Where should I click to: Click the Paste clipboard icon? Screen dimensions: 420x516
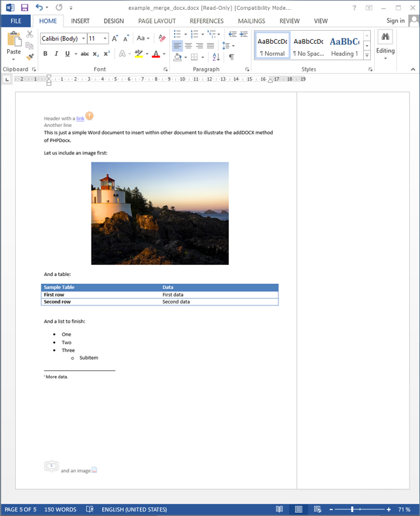coord(14,39)
